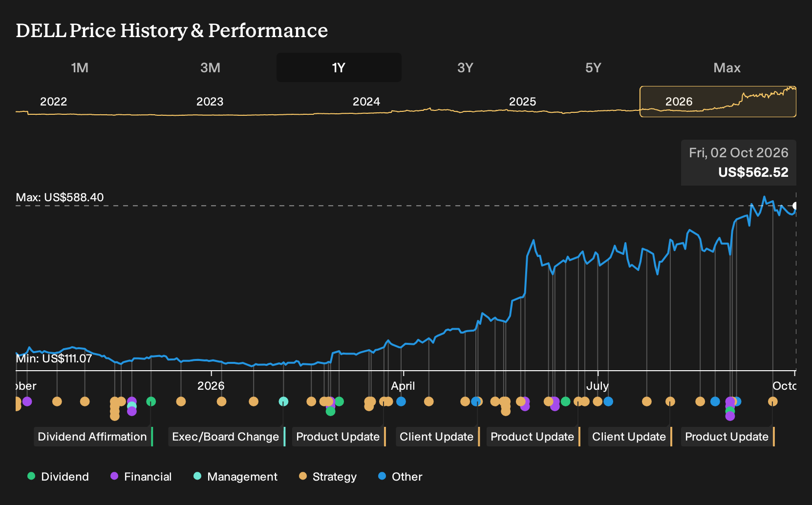
Task: Click the Min: US$111.07 label
Action: click(54, 358)
